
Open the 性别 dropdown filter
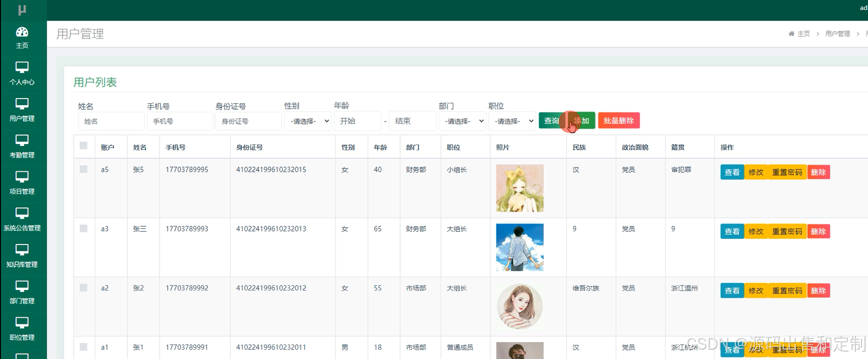(308, 121)
